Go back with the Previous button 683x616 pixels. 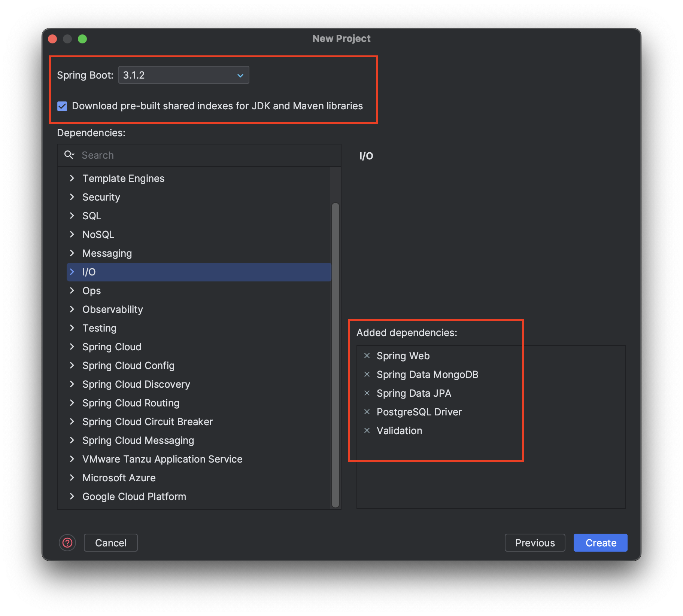(535, 543)
